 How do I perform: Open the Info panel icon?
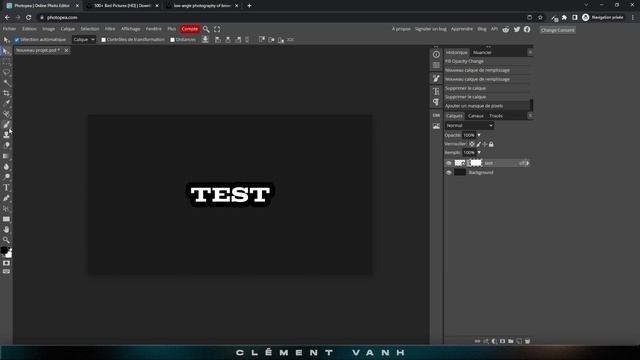coord(436,54)
